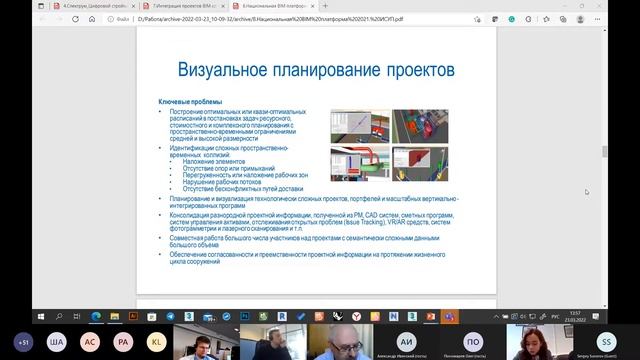Select participant avatar АИ
The width and height of the screenshot is (640, 360).
pos(407,342)
